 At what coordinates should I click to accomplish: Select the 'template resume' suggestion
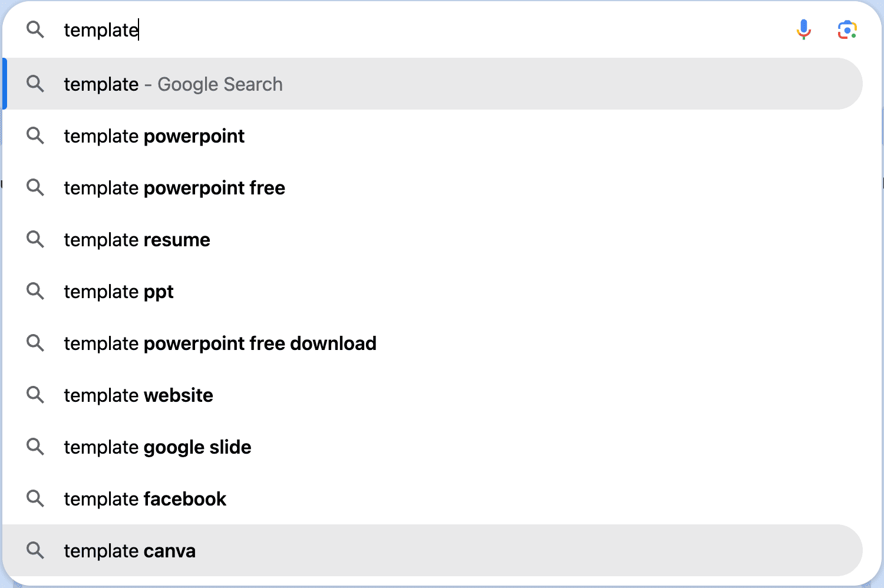click(x=137, y=239)
